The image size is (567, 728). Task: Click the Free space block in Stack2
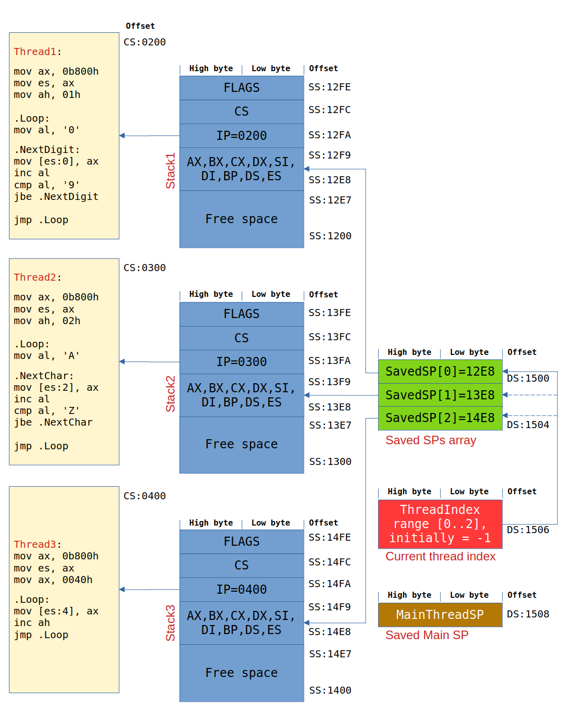242,445
